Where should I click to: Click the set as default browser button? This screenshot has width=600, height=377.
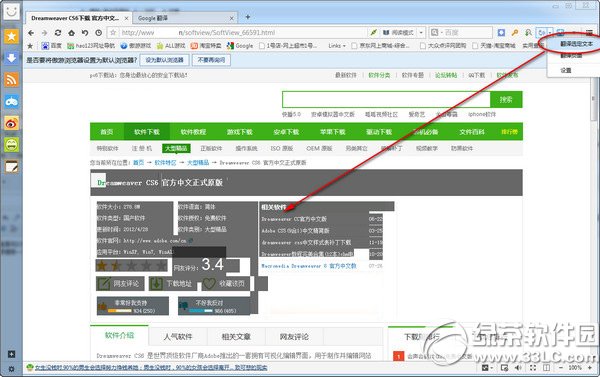tap(165, 60)
